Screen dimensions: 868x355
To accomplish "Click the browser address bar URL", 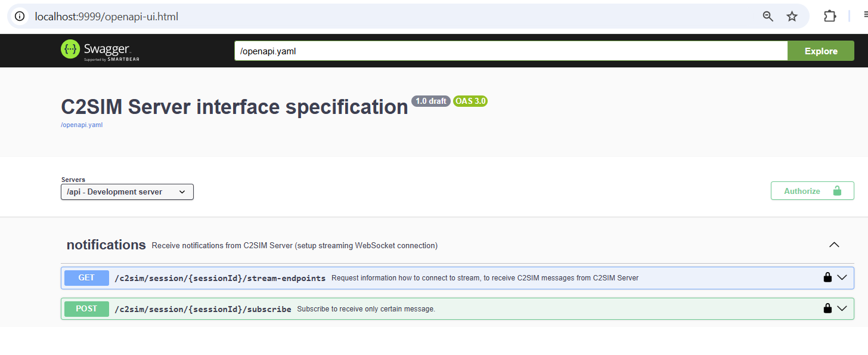I will coord(107,16).
